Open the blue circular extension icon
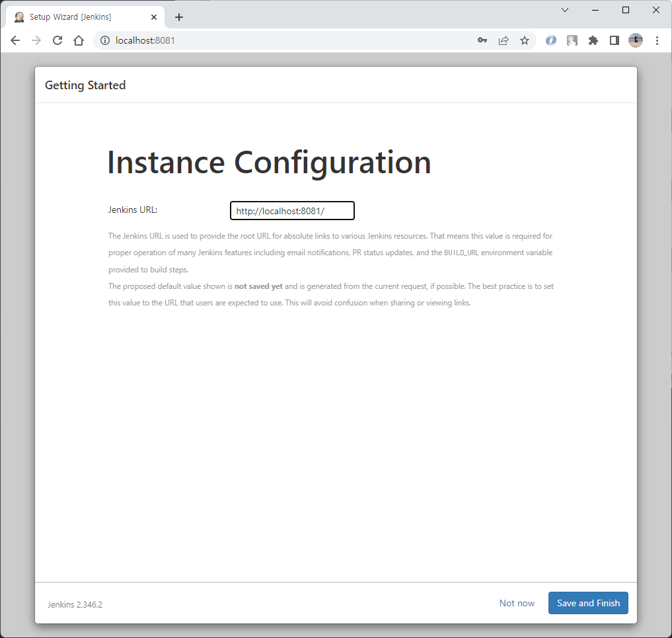This screenshot has width=672, height=638. (550, 40)
